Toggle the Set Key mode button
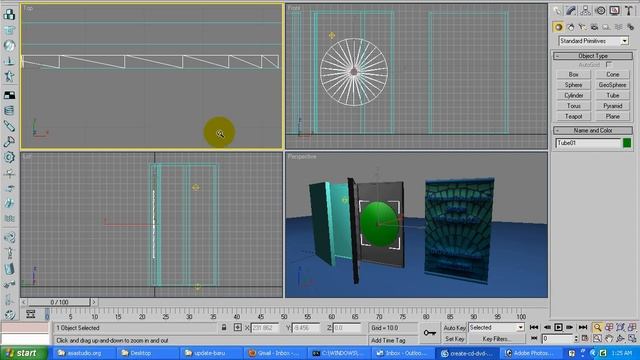 click(454, 339)
